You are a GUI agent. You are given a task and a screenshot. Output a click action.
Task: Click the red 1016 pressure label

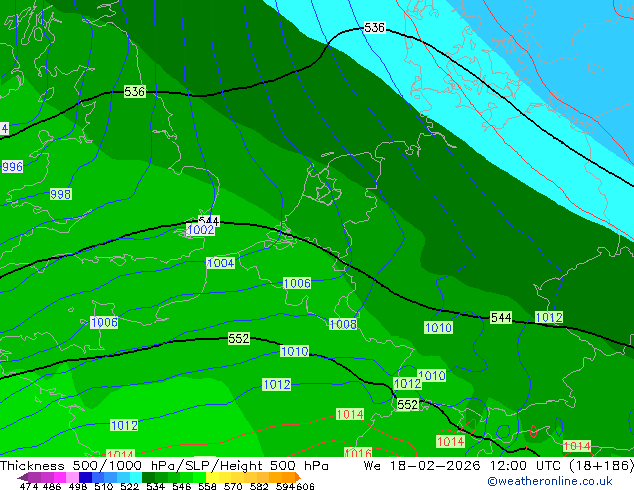coord(358,452)
